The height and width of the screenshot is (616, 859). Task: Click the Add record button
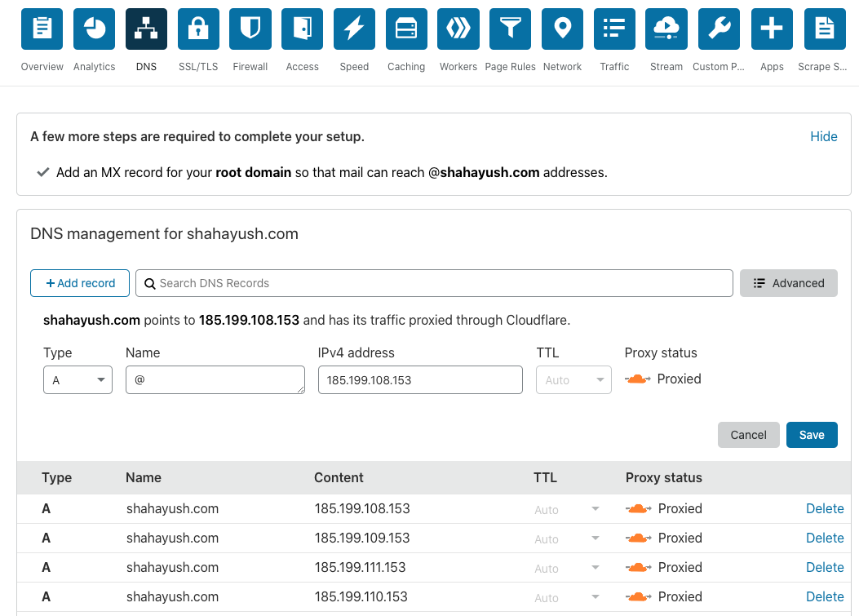click(80, 283)
